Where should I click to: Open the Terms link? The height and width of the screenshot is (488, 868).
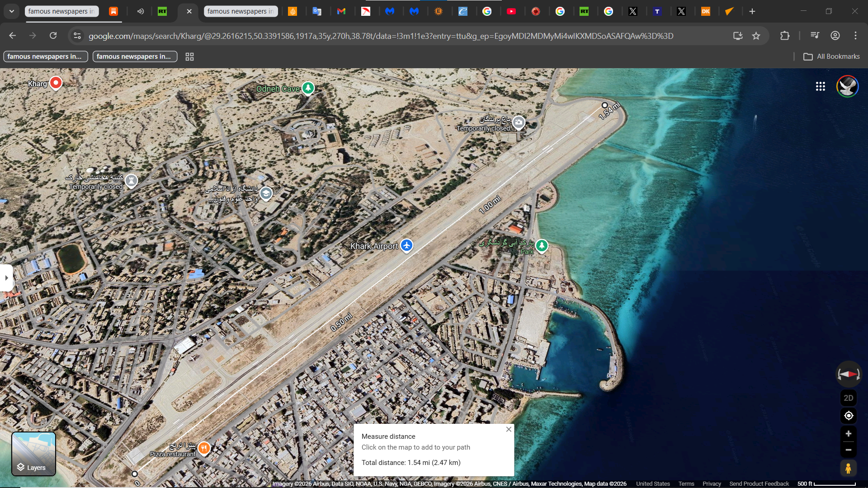686,483
